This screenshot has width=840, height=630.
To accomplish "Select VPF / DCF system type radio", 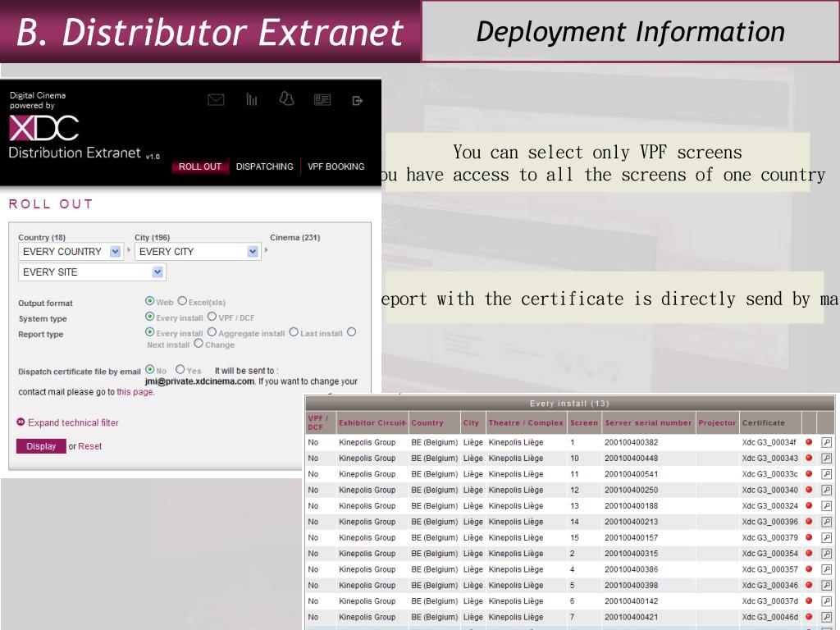I will [212, 317].
